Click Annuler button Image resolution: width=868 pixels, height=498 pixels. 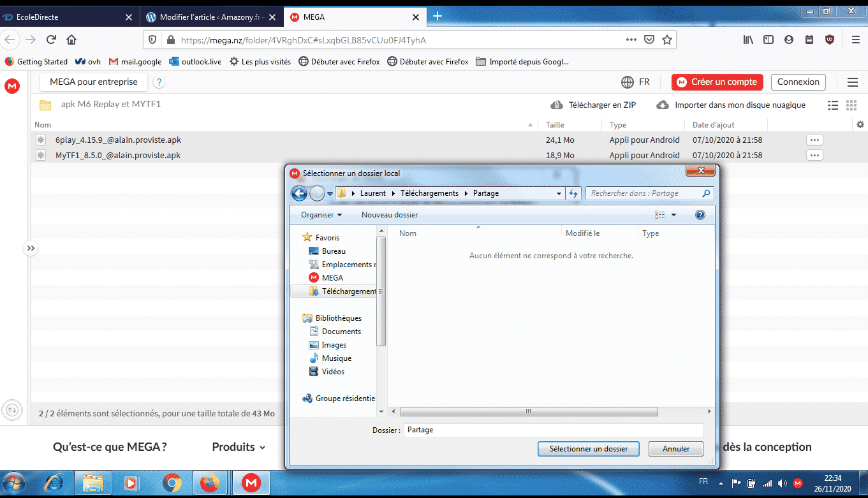[676, 449]
